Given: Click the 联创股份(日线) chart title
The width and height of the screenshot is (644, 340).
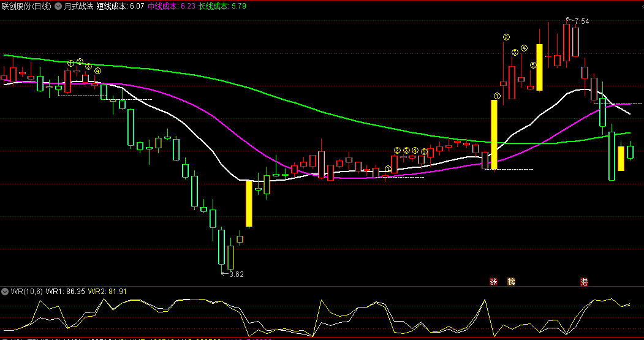Looking at the screenshot, I should [26, 7].
